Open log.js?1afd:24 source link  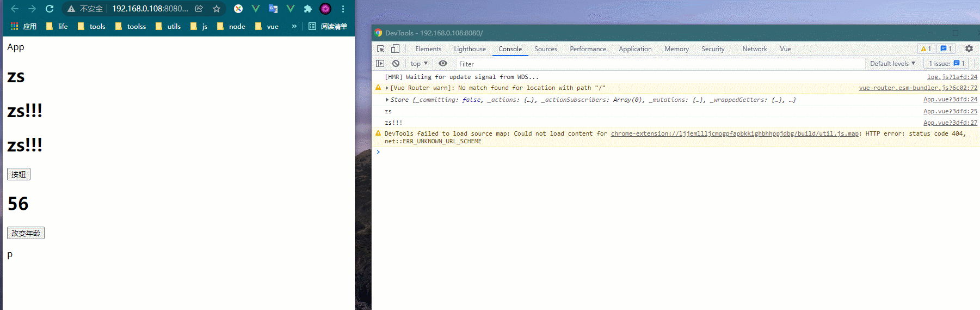[x=952, y=77]
